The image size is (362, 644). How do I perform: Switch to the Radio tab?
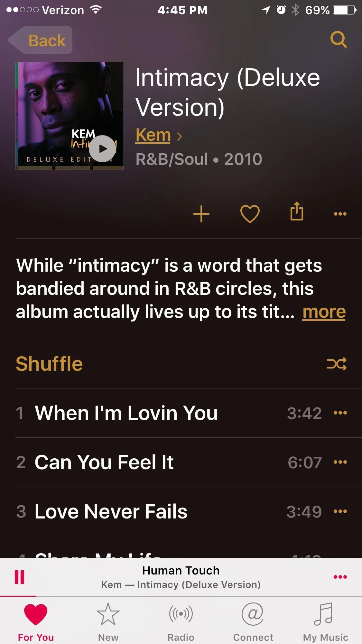(181, 622)
